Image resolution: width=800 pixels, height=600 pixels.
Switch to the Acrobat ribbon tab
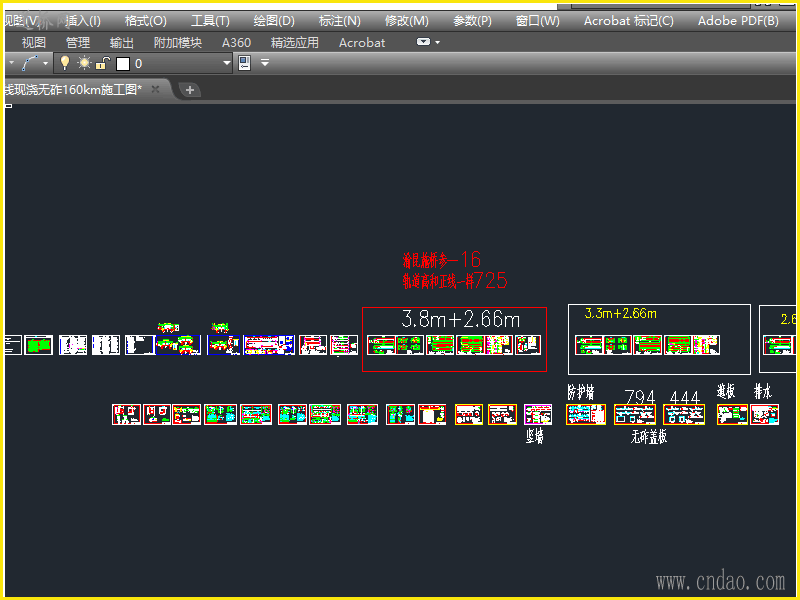point(362,42)
